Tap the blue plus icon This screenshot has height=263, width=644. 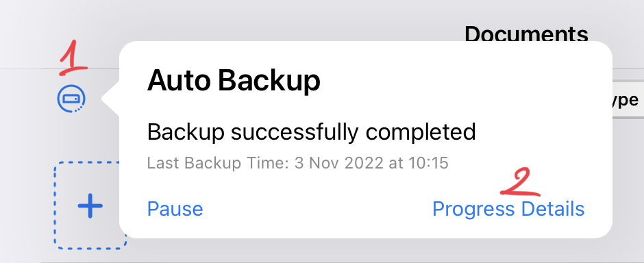click(90, 205)
